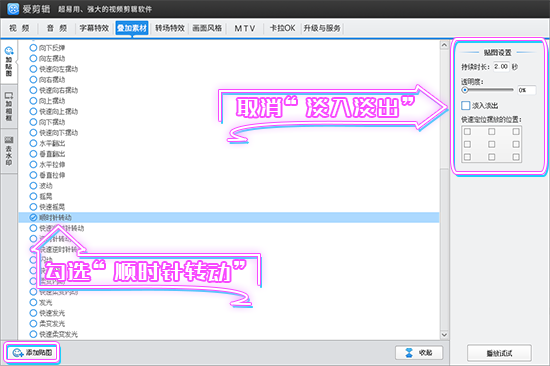Screen dimensions: 550x366
Task: Tick the middle-left quick placement box
Action: click(x=467, y=144)
